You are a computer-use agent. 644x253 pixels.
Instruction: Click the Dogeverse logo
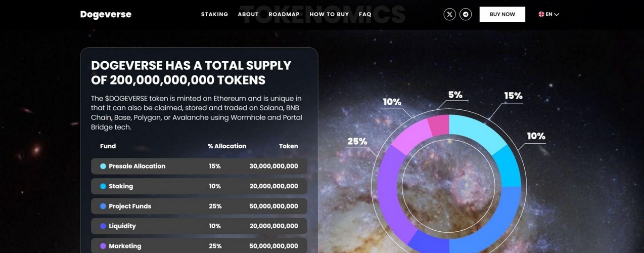(106, 15)
